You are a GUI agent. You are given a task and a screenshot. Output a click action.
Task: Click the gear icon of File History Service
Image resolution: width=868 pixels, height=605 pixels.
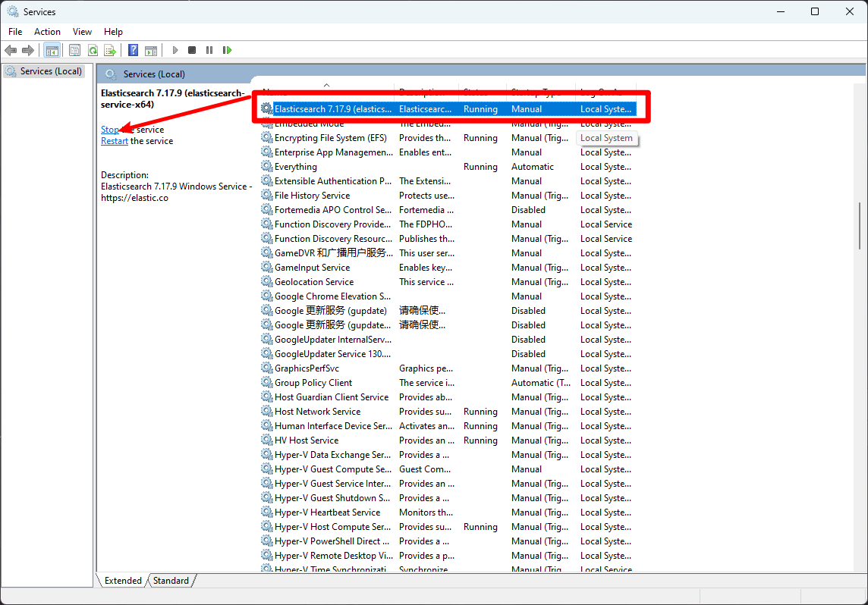[267, 195]
